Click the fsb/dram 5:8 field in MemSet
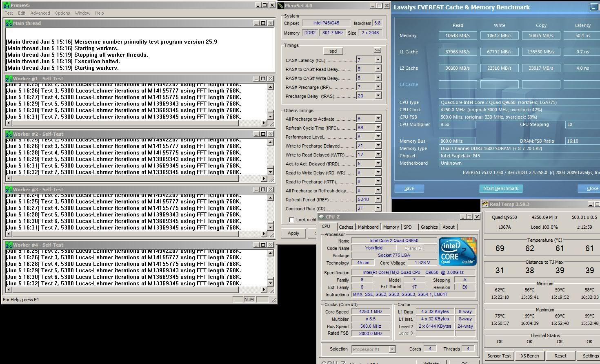The height and width of the screenshot is (364, 600). click(x=377, y=23)
